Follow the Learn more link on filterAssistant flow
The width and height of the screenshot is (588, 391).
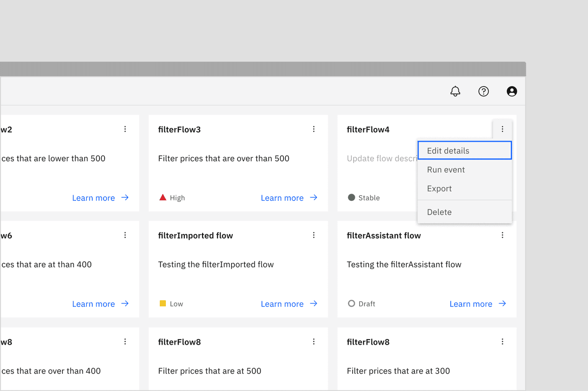(x=471, y=303)
